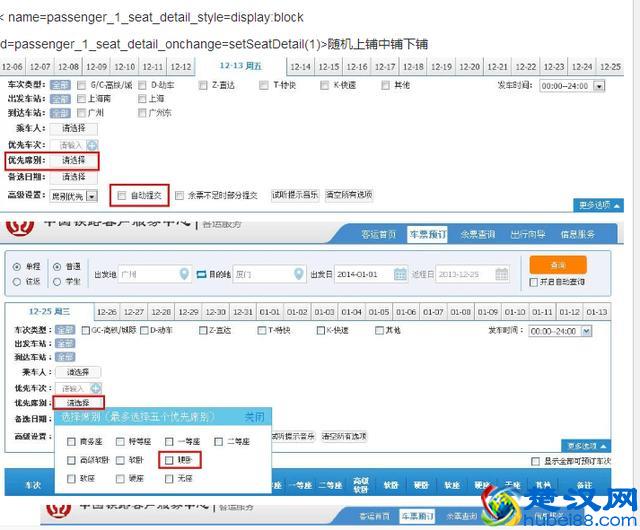
Task: Check 高级软卧 seat type in popup
Action: pyautogui.click(x=71, y=460)
